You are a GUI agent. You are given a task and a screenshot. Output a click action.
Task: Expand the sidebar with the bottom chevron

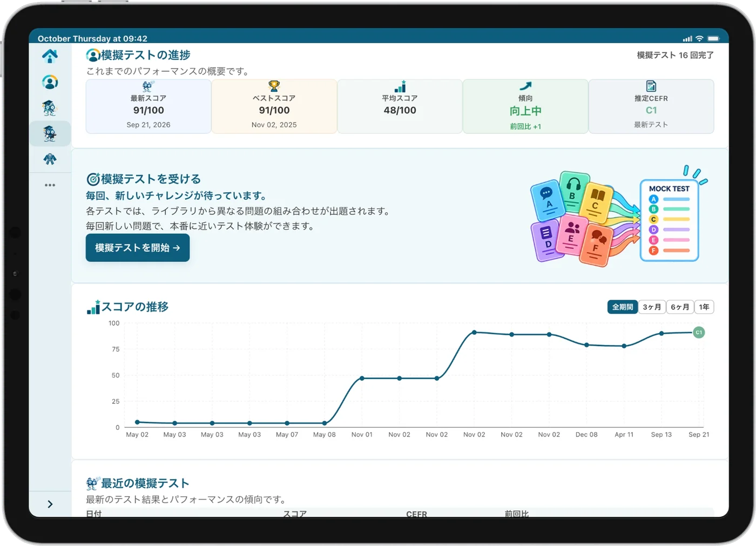[50, 504]
